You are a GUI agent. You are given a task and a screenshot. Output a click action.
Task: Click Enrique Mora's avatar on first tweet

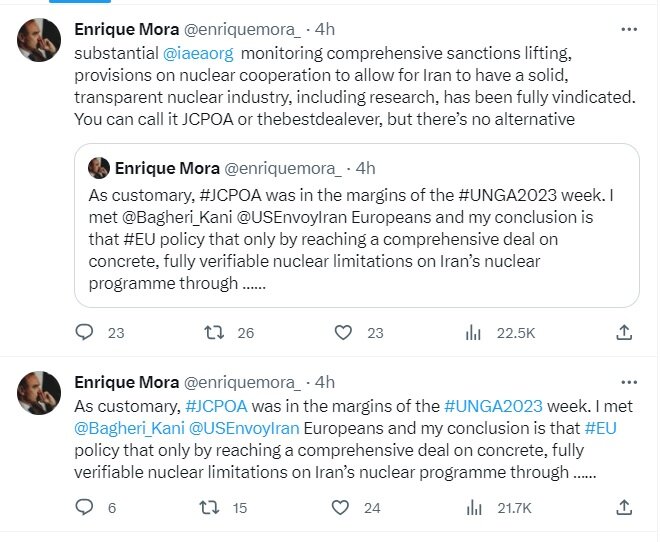click(39, 42)
